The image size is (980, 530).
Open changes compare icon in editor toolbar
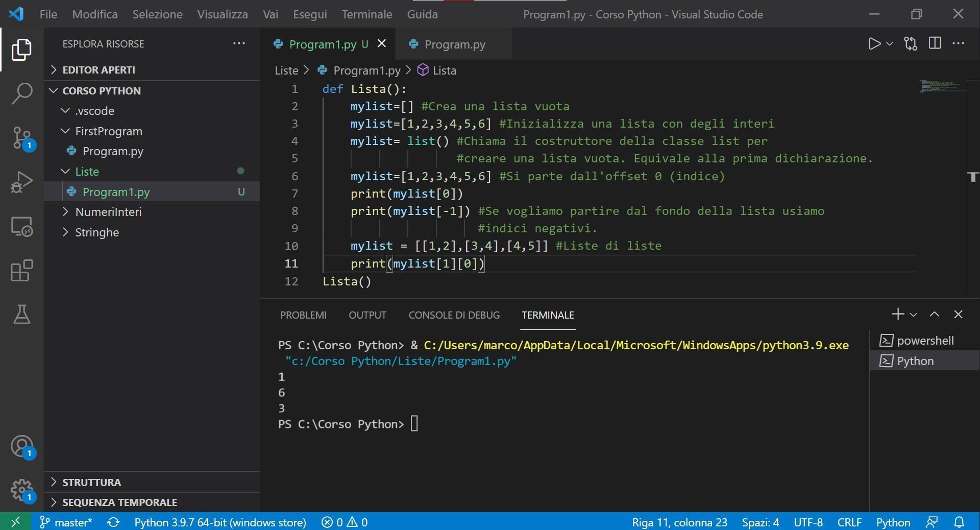pyautogui.click(x=911, y=44)
